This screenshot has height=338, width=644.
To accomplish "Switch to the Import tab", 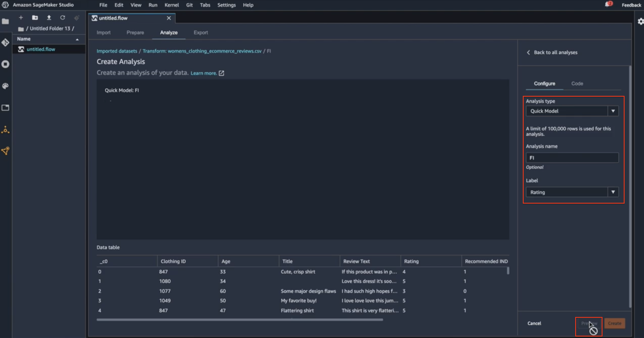I will click(x=103, y=33).
